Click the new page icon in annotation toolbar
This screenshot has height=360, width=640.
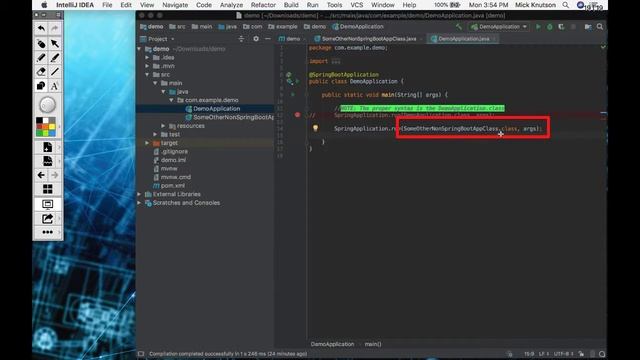coord(47,147)
